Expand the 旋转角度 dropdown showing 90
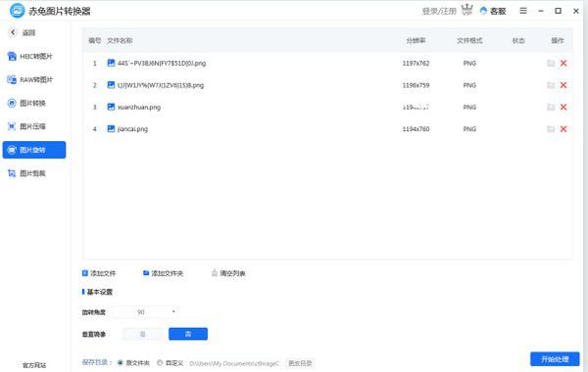The width and height of the screenshot is (588, 372). pyautogui.click(x=144, y=312)
